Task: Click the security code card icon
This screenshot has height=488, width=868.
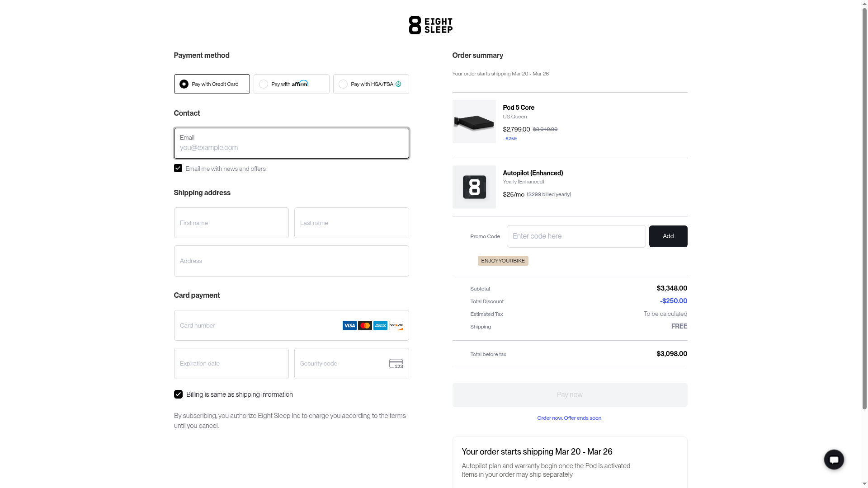Action: (396, 364)
